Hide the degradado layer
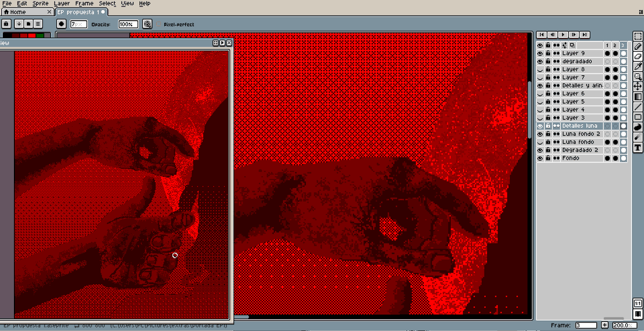Screen dimensions: 644x331 [x=540, y=61]
